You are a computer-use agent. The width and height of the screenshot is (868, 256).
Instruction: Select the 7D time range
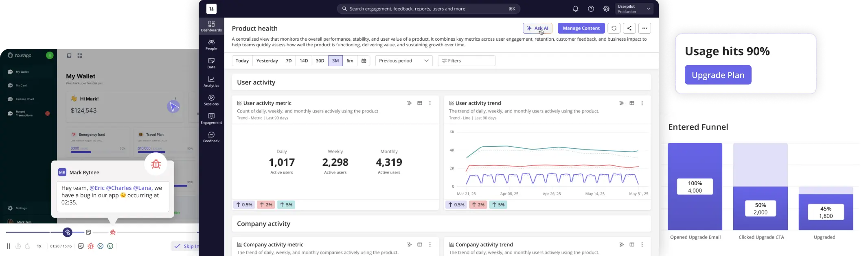pyautogui.click(x=289, y=61)
